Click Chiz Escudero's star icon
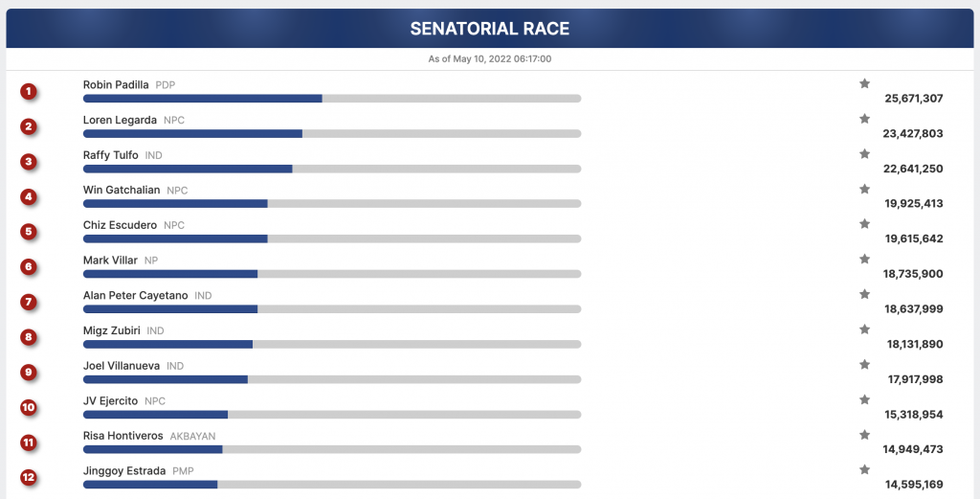Image resolution: width=980 pixels, height=499 pixels. coord(864,223)
